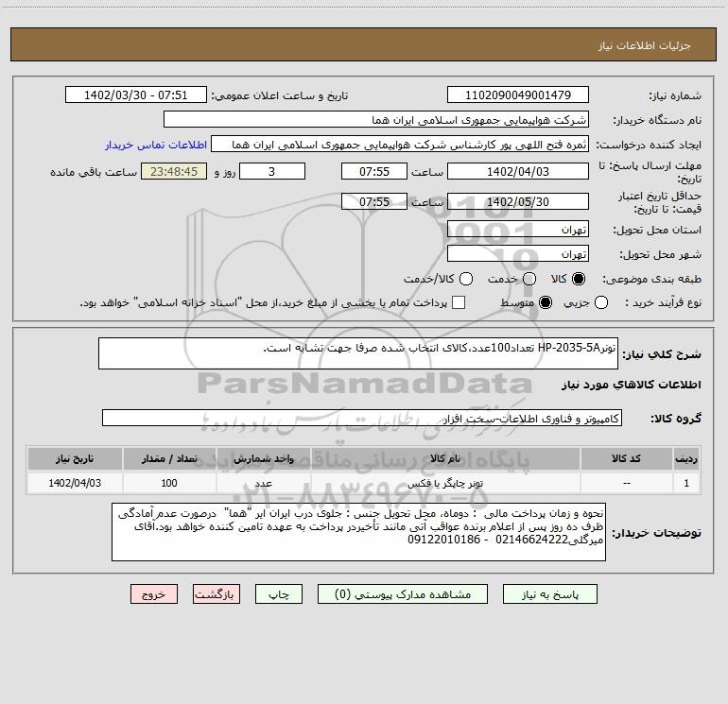Click the response deadline date 1402/04/03 field
Image resolution: width=728 pixels, height=704 pixels.
[518, 171]
